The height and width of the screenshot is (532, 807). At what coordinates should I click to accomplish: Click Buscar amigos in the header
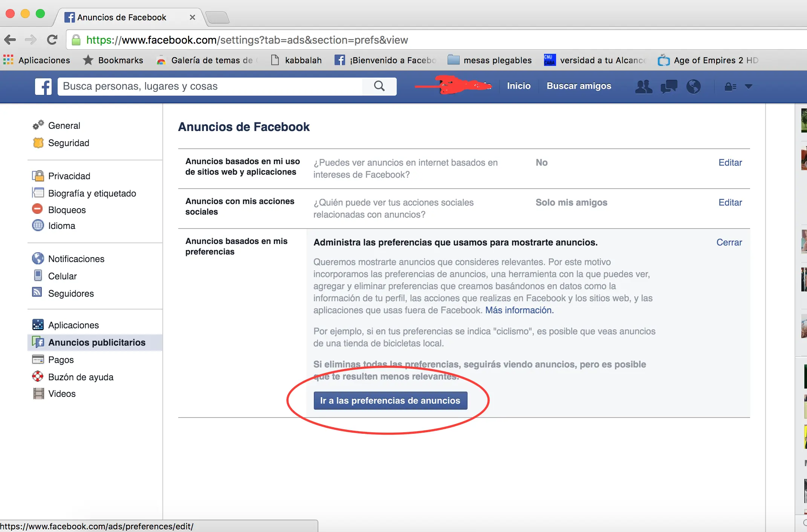[579, 86]
